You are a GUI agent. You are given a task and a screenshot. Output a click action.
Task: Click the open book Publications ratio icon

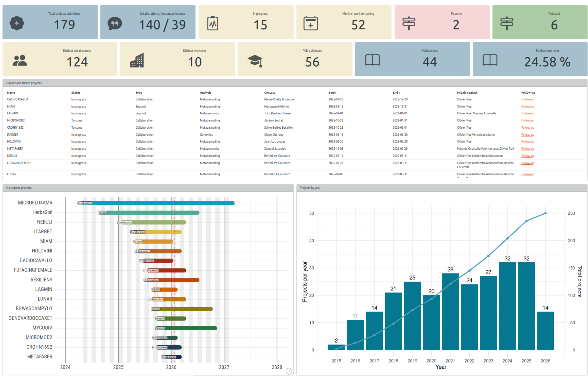click(x=490, y=60)
